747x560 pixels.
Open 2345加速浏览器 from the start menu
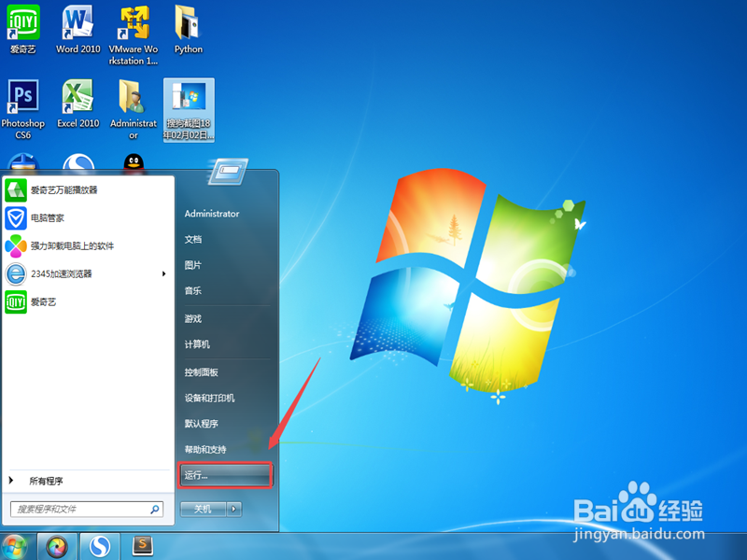click(88, 274)
